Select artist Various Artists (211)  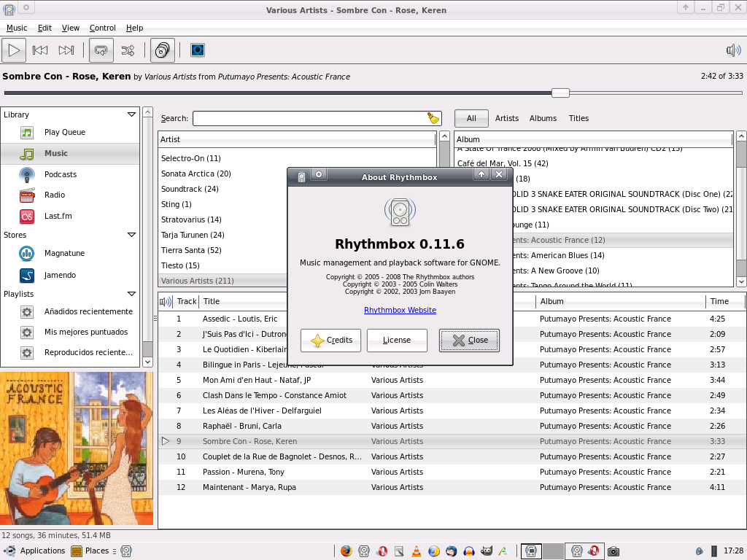pos(197,281)
